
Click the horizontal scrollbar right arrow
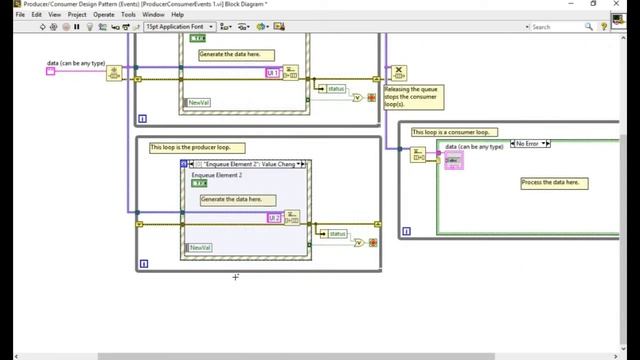tap(616, 356)
